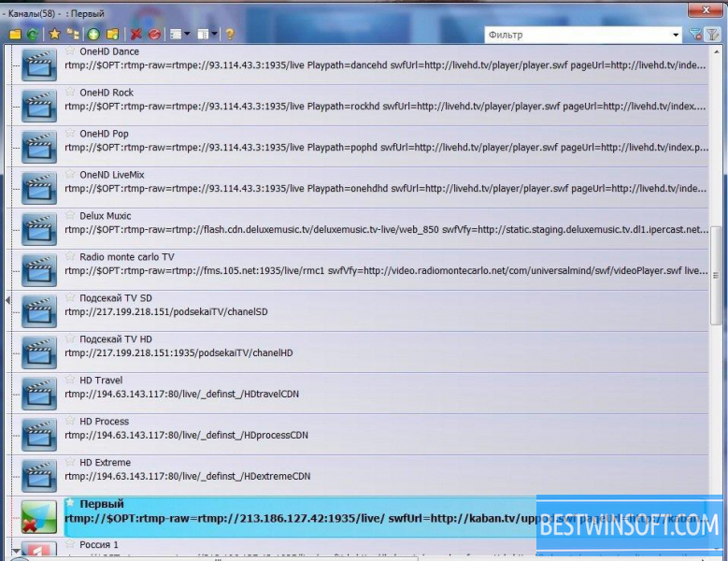Click the green plus add channel icon
The height and width of the screenshot is (561, 728).
[93, 35]
